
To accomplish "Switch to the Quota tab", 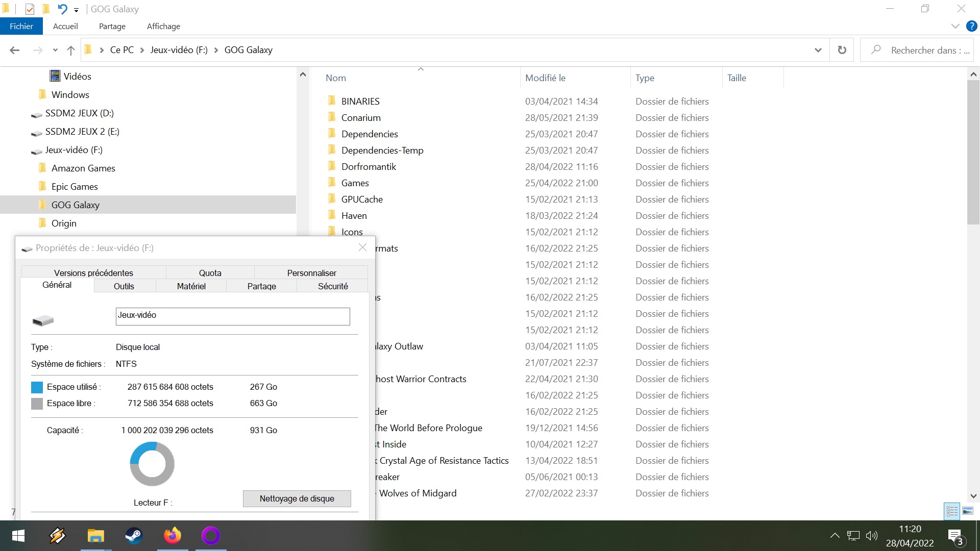I will coord(210,273).
